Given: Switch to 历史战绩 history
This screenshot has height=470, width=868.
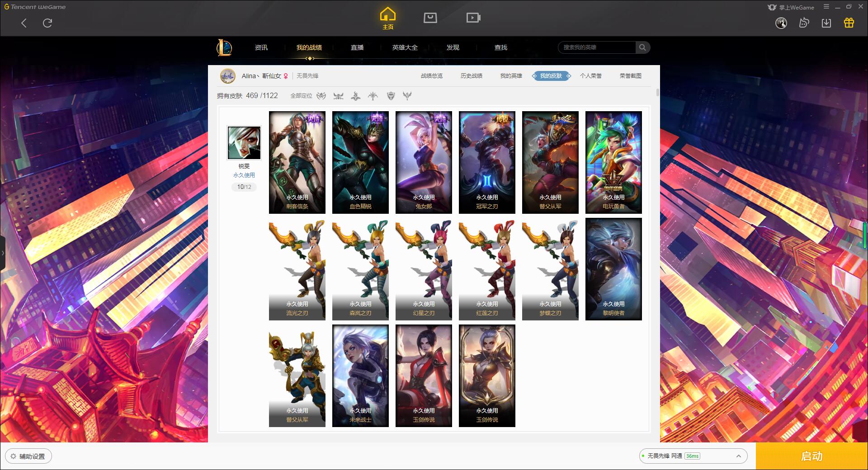Looking at the screenshot, I should coord(472,76).
